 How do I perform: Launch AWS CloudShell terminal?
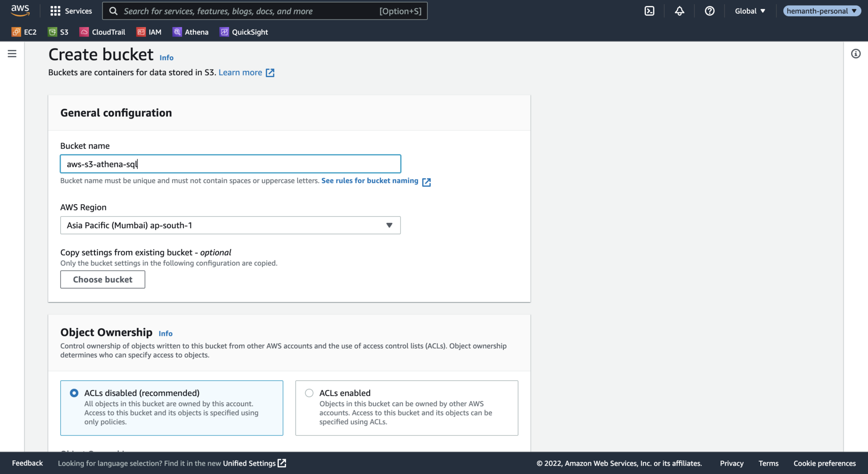click(649, 11)
